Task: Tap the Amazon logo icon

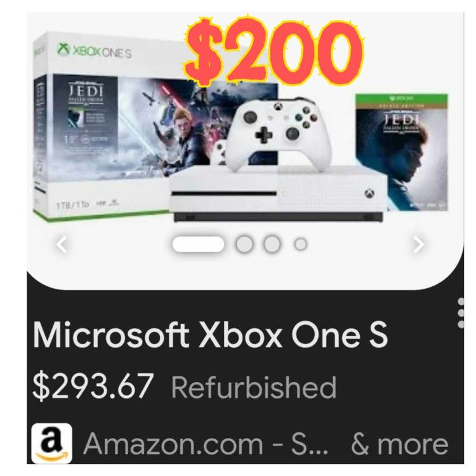Action: (x=51, y=444)
